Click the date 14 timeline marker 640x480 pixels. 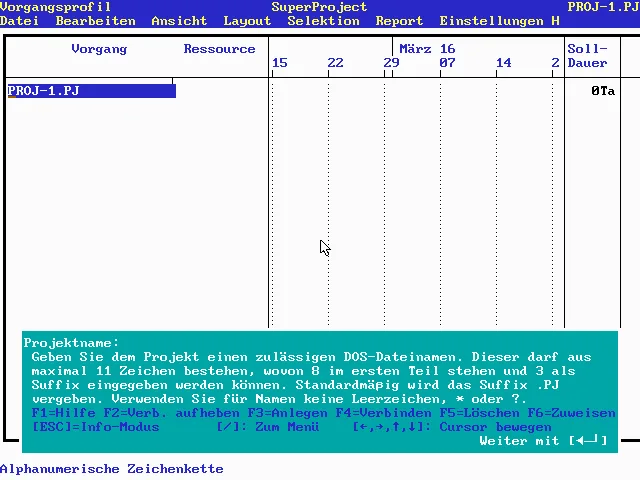pos(504,63)
